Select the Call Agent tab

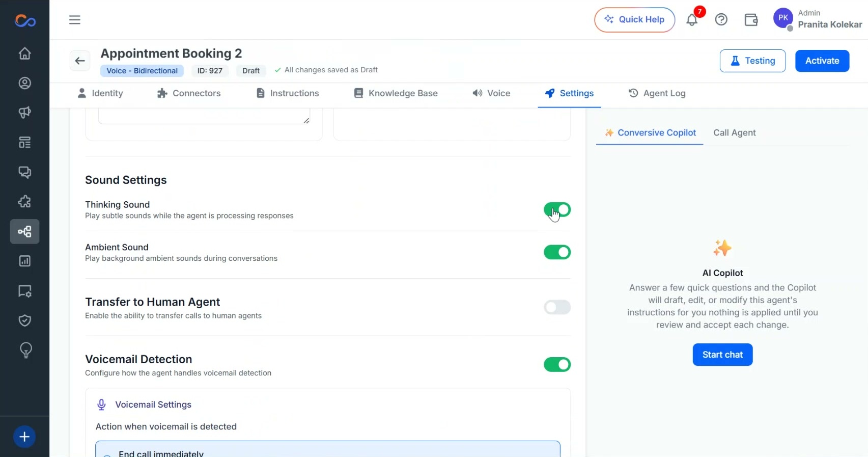(734, 133)
